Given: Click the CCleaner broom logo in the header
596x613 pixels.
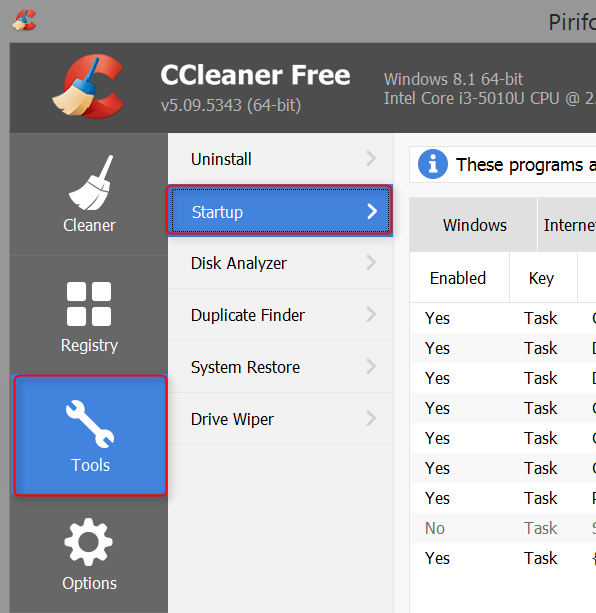Looking at the screenshot, I should [x=88, y=87].
